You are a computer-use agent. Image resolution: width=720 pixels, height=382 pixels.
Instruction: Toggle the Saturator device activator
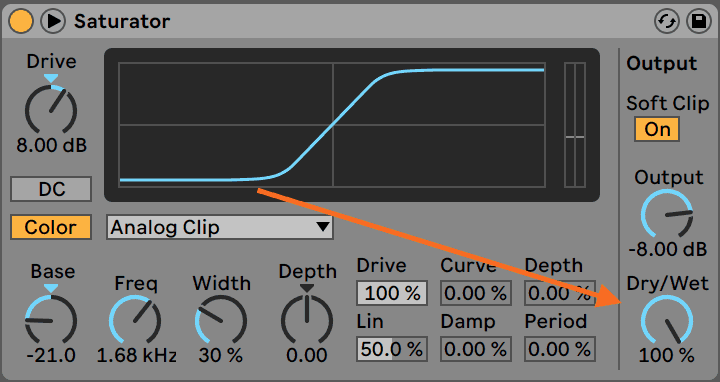[x=21, y=21]
